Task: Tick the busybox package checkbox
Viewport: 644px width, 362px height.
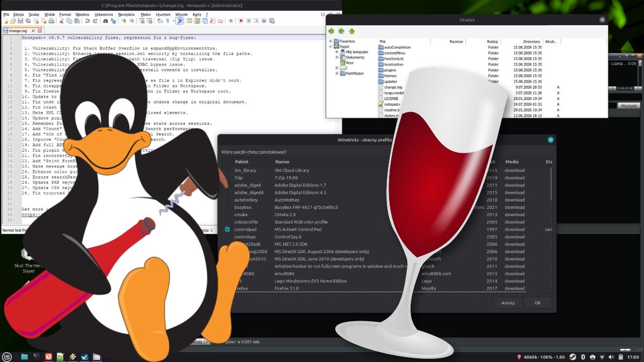Action: [228, 207]
